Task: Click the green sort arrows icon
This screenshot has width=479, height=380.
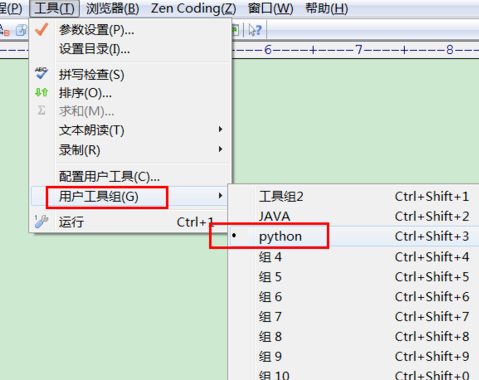Action: (x=41, y=92)
